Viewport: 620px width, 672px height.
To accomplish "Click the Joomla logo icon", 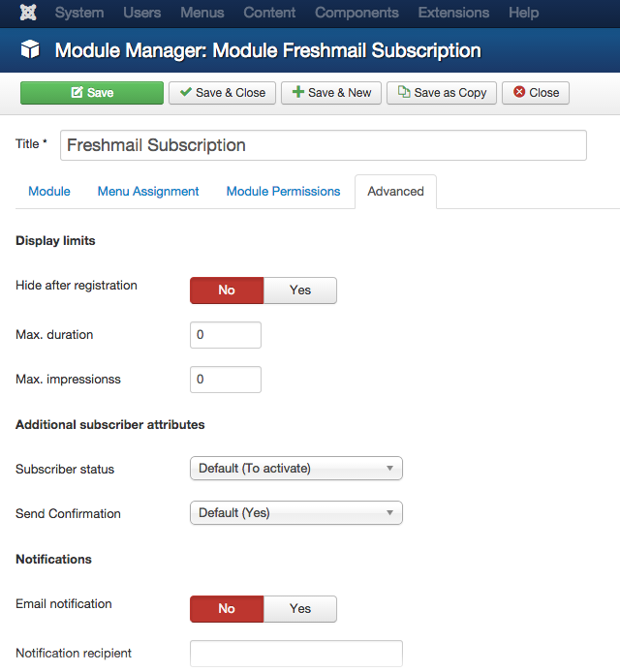I will click(28, 13).
